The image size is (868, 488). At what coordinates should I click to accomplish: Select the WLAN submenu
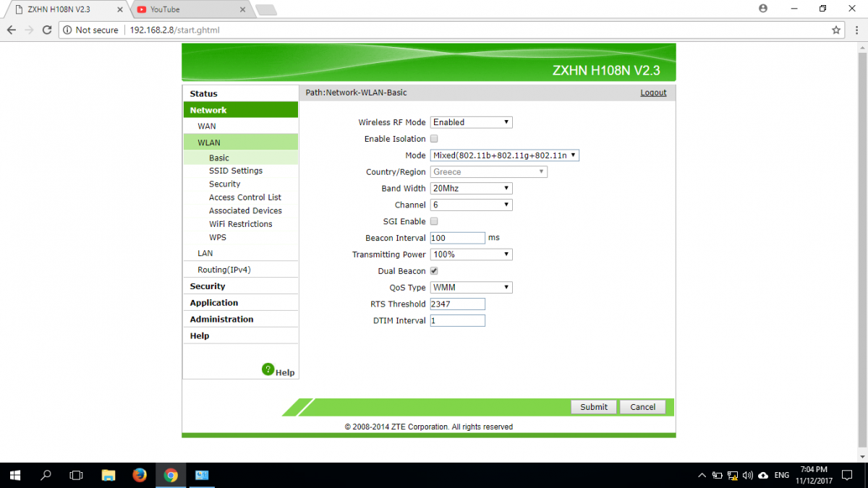pos(240,142)
